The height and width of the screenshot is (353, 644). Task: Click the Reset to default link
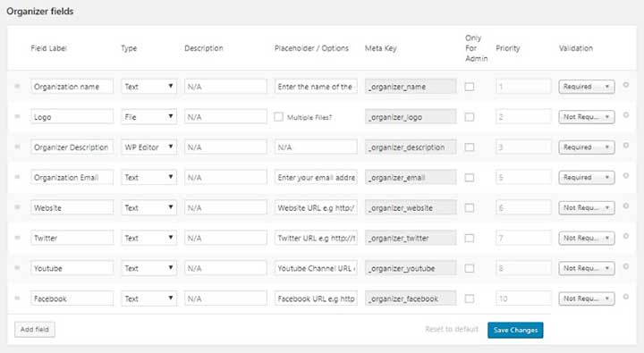452,329
